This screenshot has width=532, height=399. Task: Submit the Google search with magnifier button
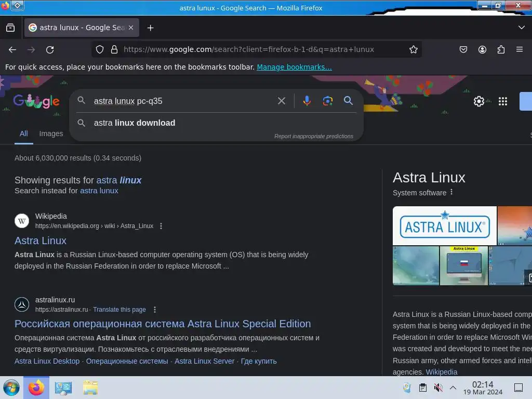click(348, 101)
